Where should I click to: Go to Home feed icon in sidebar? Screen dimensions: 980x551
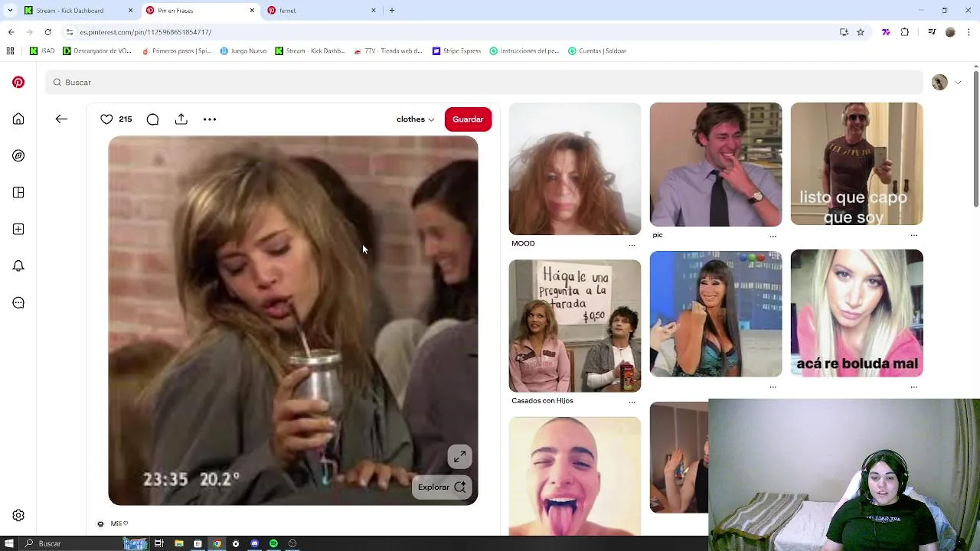click(18, 119)
